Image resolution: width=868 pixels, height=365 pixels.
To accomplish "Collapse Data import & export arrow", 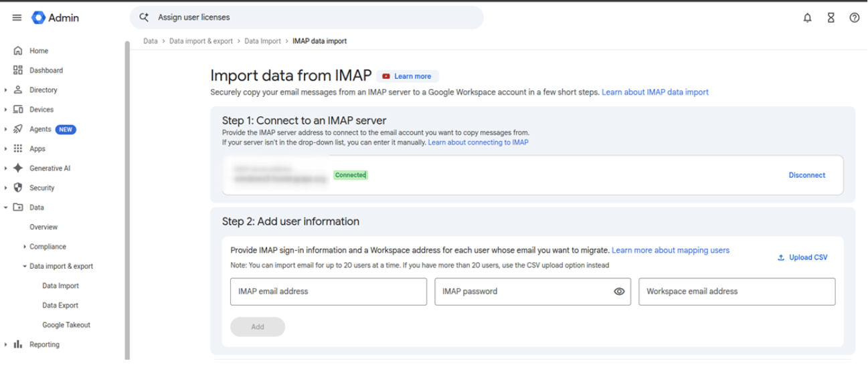I will pyautogui.click(x=25, y=266).
